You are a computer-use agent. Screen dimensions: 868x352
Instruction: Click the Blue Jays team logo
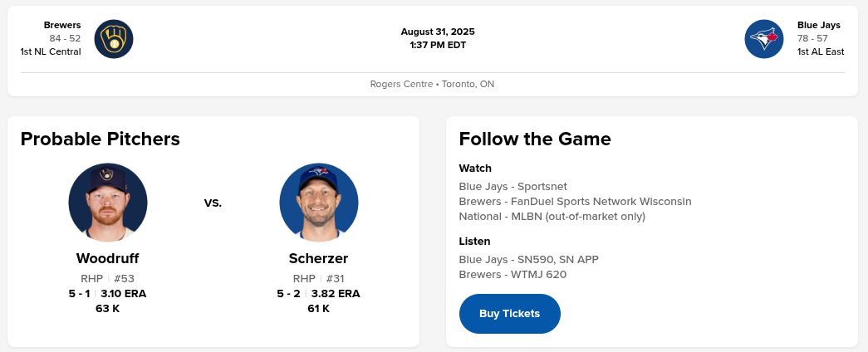765,39
